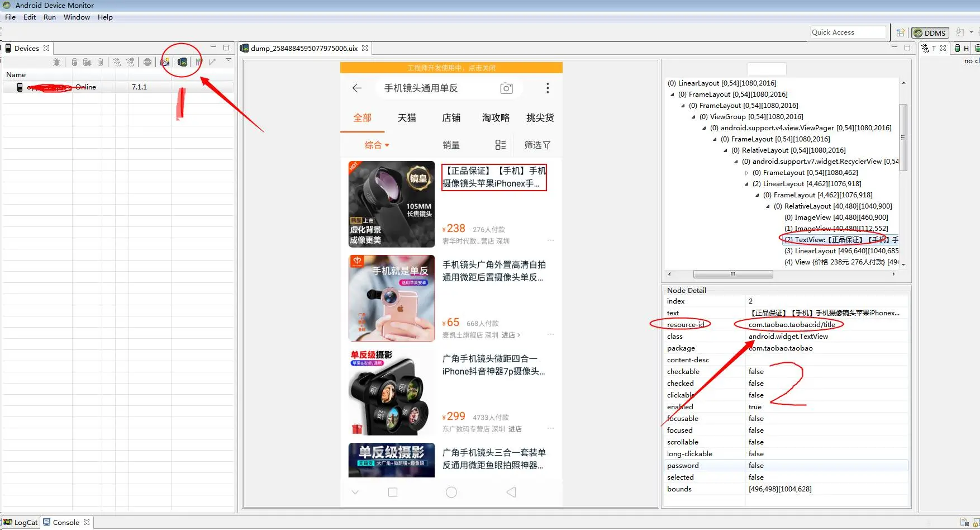Open the Help menu
Image resolution: width=980 pixels, height=530 pixels.
click(105, 17)
